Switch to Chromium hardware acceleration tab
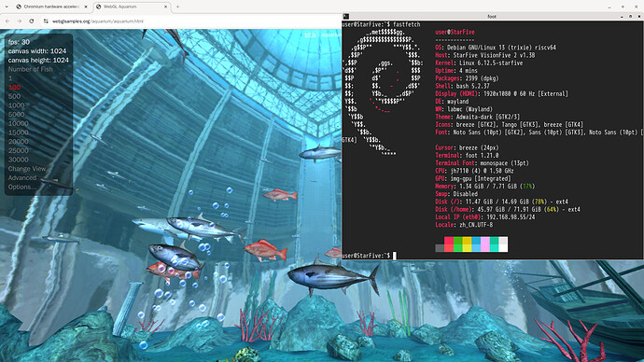The height and width of the screenshot is (362, 644). coord(51,7)
